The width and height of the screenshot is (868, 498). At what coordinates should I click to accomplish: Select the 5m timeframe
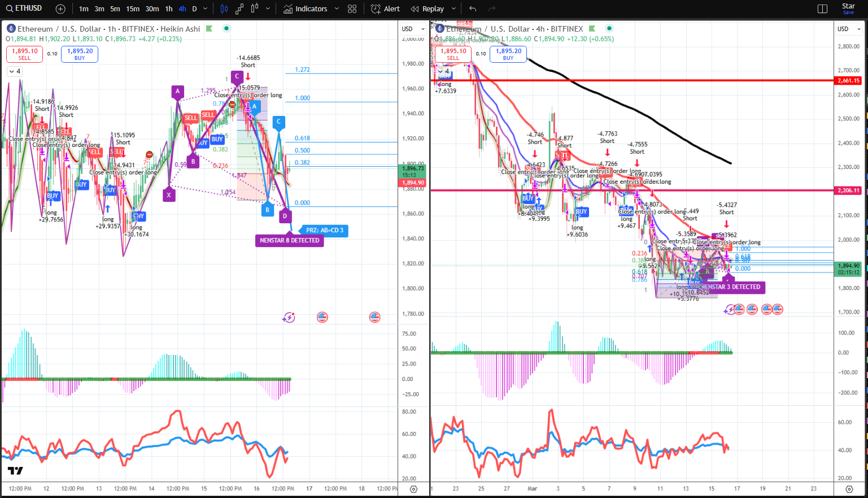tap(115, 9)
